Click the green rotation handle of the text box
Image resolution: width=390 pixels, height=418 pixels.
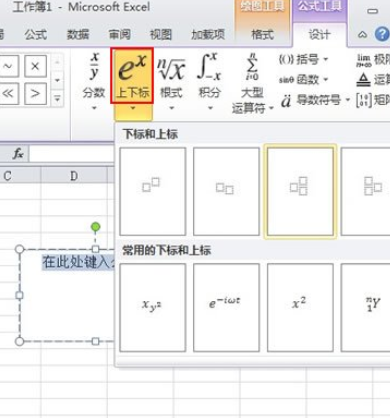(x=95, y=227)
